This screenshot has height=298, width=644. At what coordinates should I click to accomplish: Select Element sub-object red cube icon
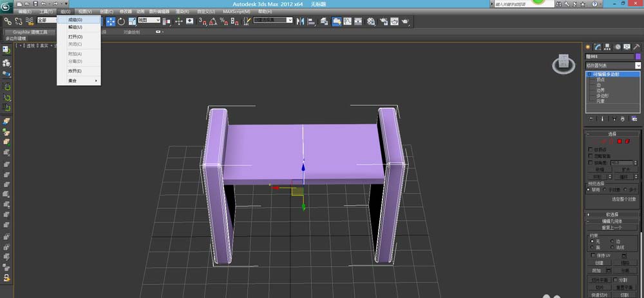click(627, 142)
